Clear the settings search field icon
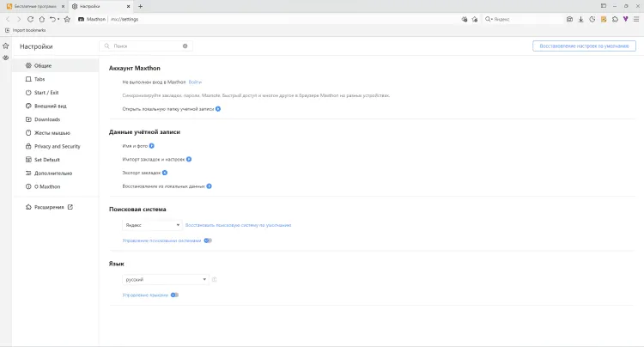Screen dimensions: 644x347 (x=185, y=46)
